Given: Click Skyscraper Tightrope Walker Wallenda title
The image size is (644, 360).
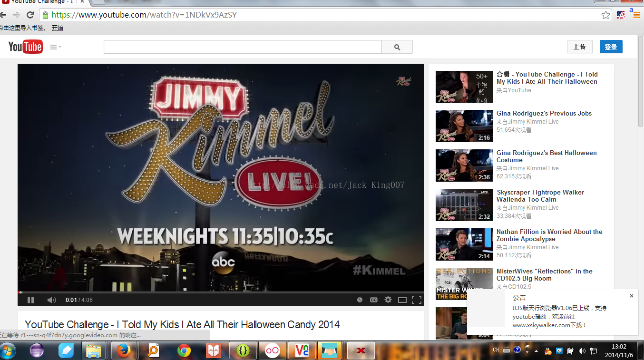Looking at the screenshot, I should pos(540,196).
